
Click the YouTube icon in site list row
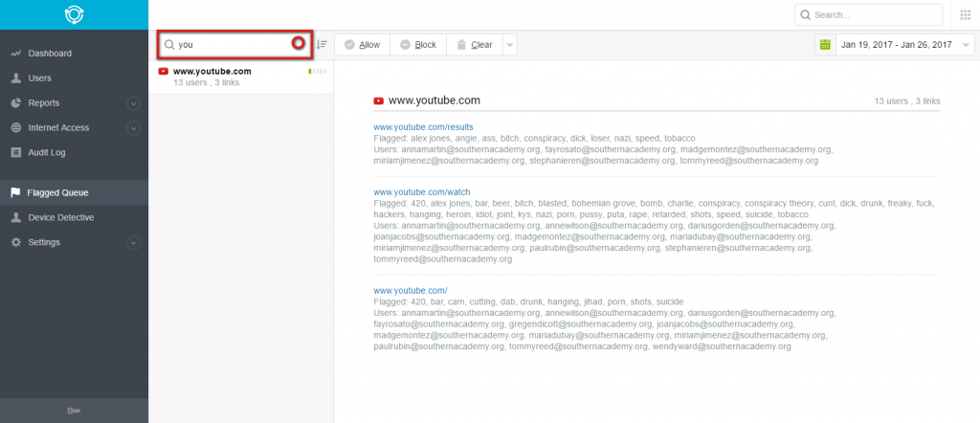[x=163, y=71]
